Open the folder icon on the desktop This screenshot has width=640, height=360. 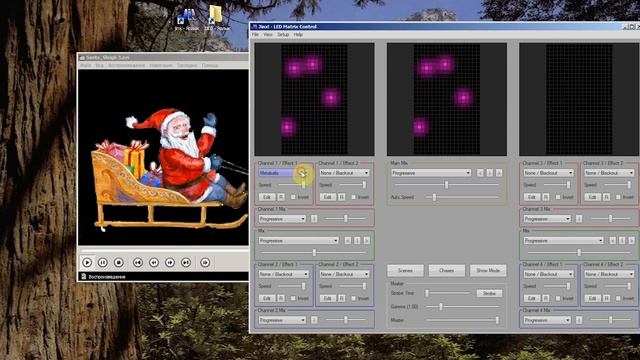pos(216,18)
